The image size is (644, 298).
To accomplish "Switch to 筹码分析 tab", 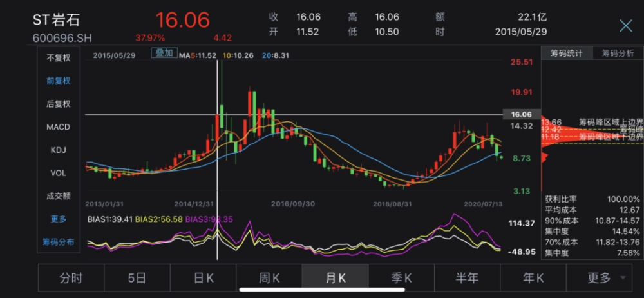I will click(x=618, y=54).
